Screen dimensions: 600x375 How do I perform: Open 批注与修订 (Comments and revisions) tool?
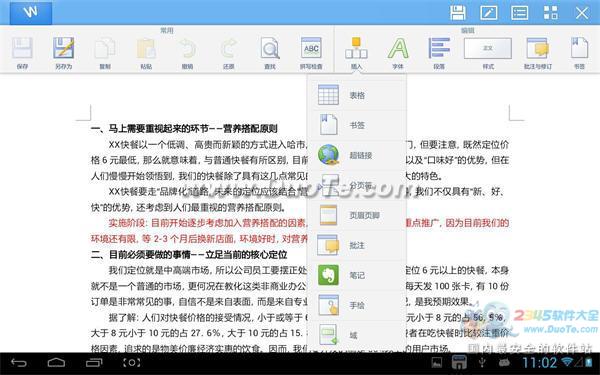pyautogui.click(x=538, y=53)
